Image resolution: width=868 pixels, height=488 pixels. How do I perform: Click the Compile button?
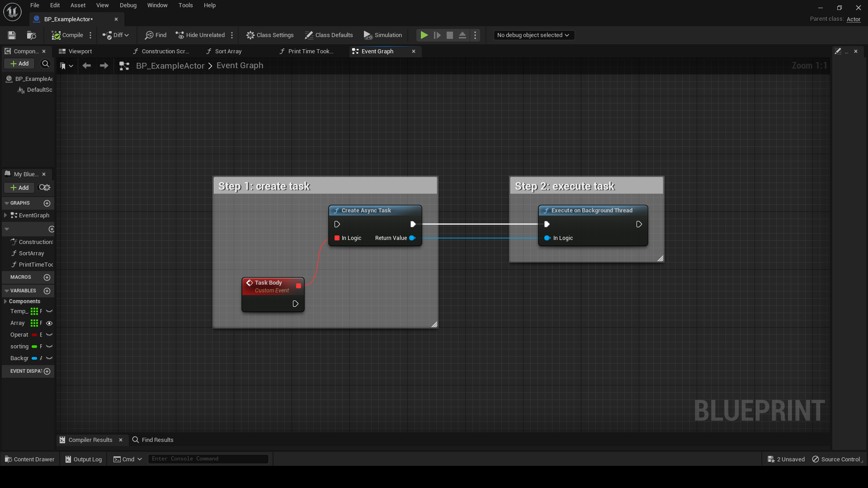67,35
